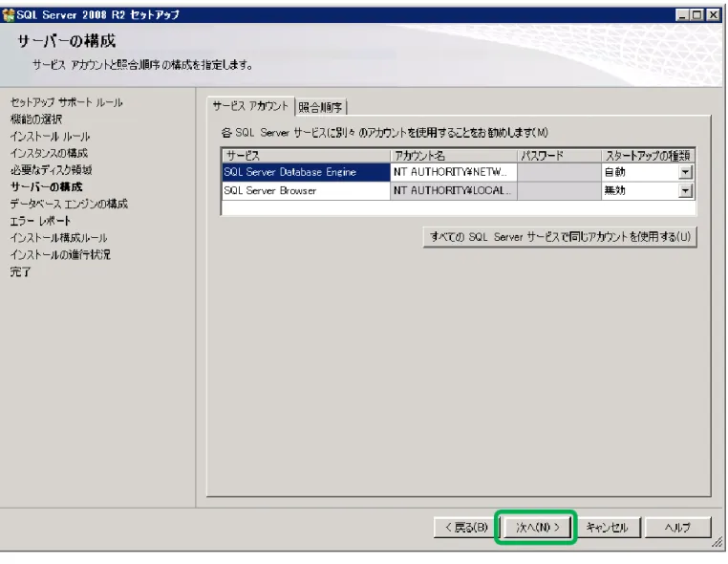
Task: Click エラー レポート step in sidebar
Action: (x=40, y=221)
